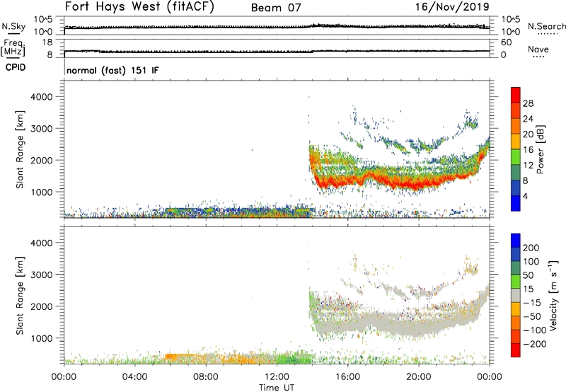
Task: Click the 'N.Search' legend label
Action: tap(546, 26)
